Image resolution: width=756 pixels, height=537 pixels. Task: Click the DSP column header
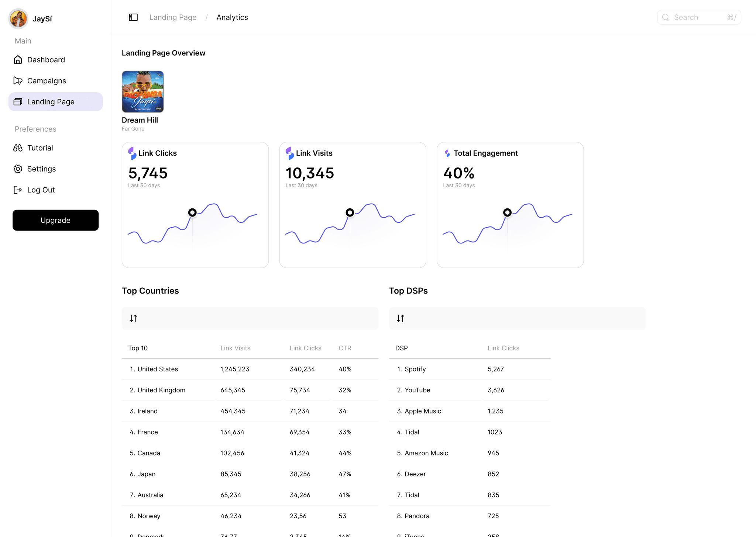[402, 348]
